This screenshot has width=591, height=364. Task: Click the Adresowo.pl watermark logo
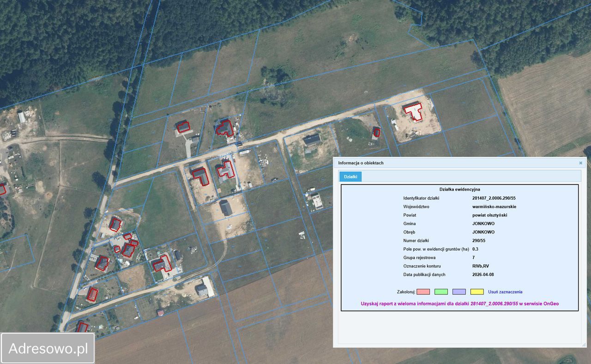(48, 348)
